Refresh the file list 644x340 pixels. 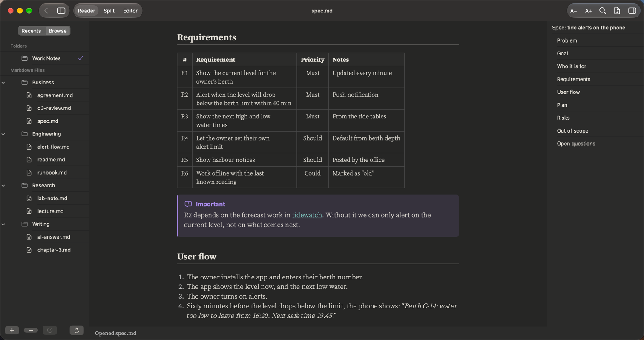pyautogui.click(x=77, y=330)
